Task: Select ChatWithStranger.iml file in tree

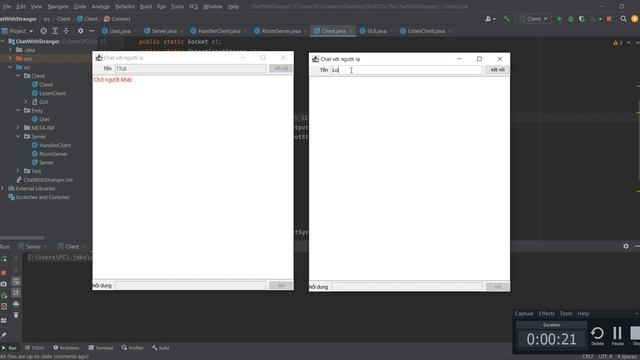Action: [x=44, y=180]
